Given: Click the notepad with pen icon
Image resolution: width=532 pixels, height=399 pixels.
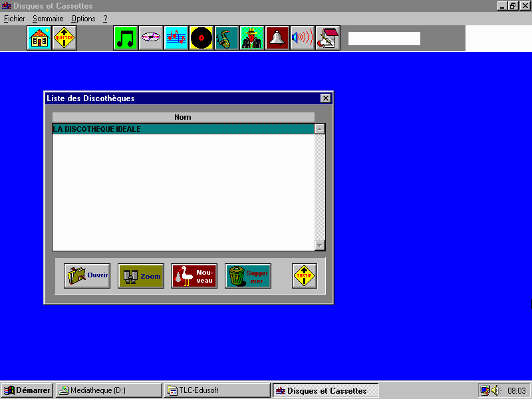Looking at the screenshot, I should tap(328, 38).
